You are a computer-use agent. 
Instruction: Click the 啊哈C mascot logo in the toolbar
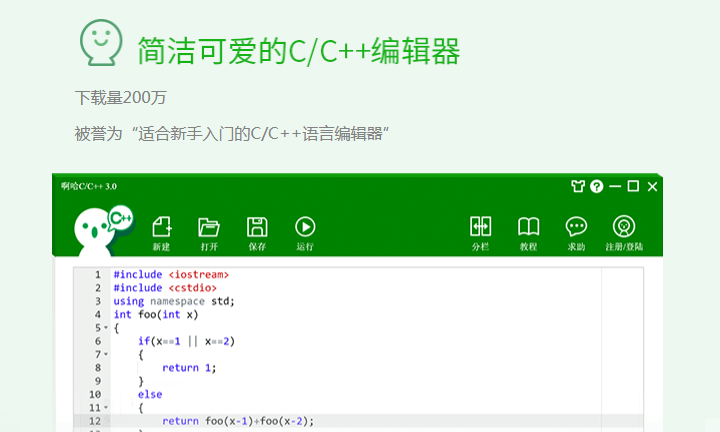(x=104, y=231)
